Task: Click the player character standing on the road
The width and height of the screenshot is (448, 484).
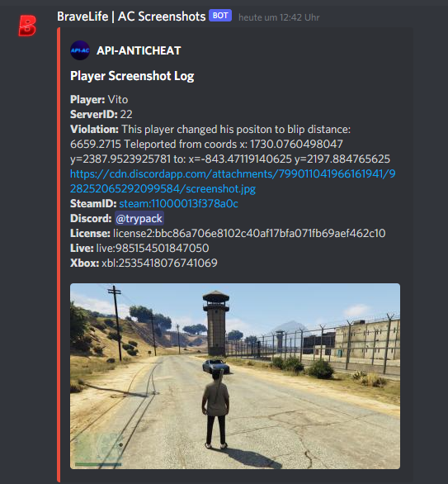Action: (215, 407)
